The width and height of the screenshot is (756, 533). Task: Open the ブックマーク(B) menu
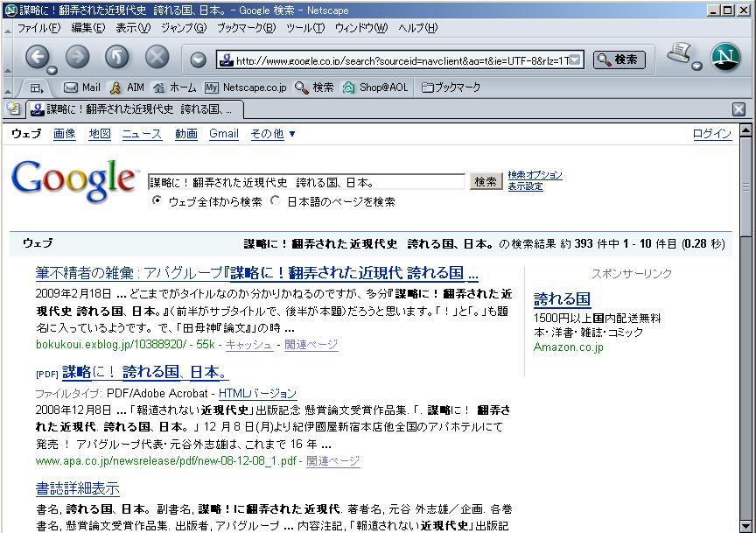[246, 28]
